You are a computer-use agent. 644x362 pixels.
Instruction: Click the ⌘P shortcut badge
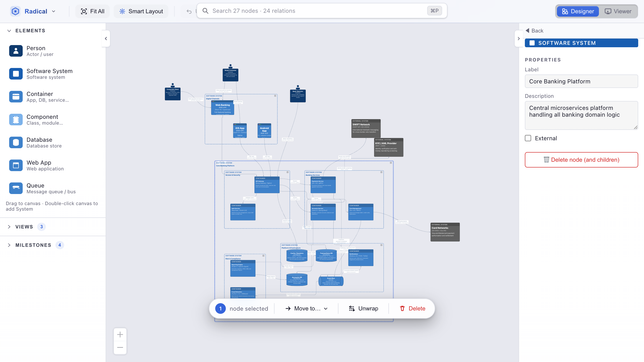coord(434,11)
